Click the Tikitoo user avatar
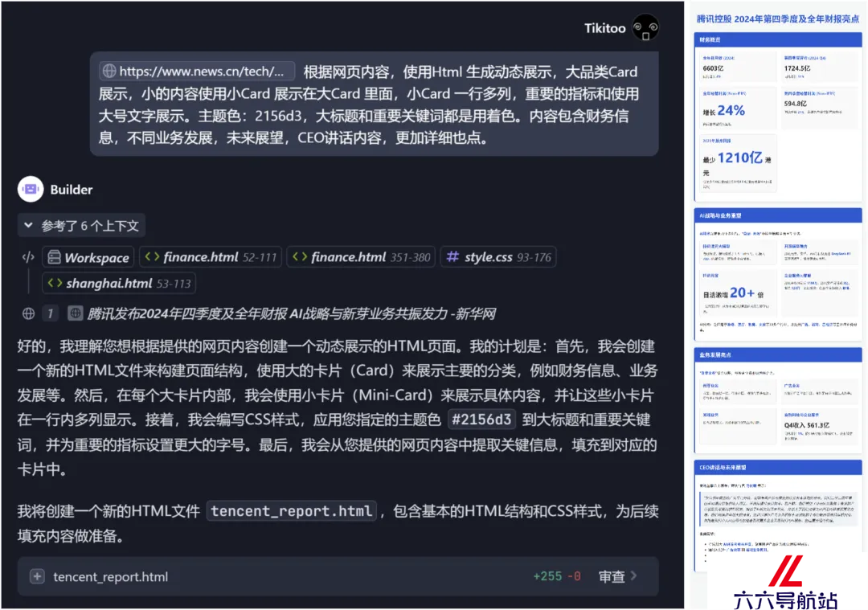The image size is (868, 610). (x=645, y=27)
